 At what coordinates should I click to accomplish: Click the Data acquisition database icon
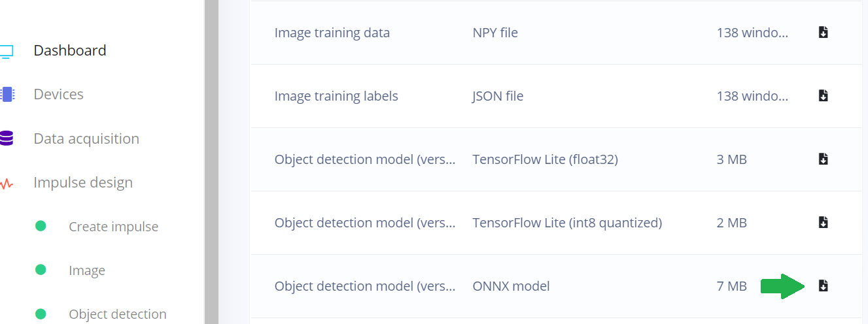[x=7, y=138]
